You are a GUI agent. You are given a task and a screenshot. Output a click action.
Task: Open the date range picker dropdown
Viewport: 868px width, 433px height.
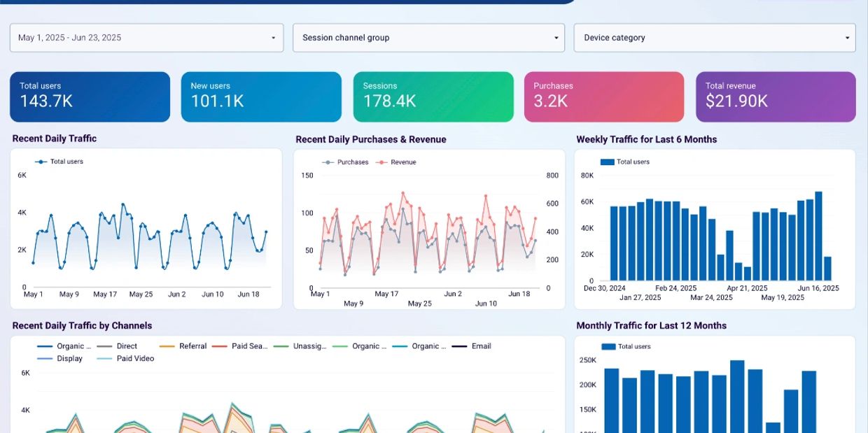pyautogui.click(x=146, y=38)
